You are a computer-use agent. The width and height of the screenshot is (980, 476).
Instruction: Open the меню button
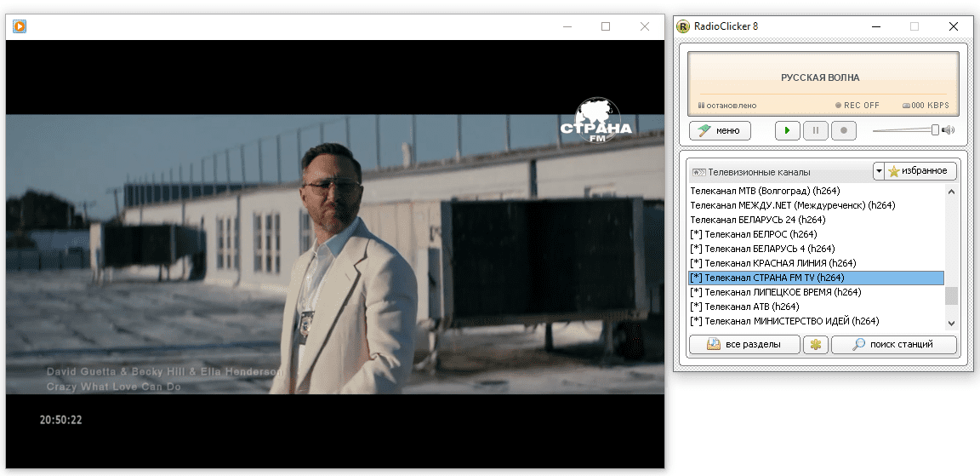click(x=720, y=131)
